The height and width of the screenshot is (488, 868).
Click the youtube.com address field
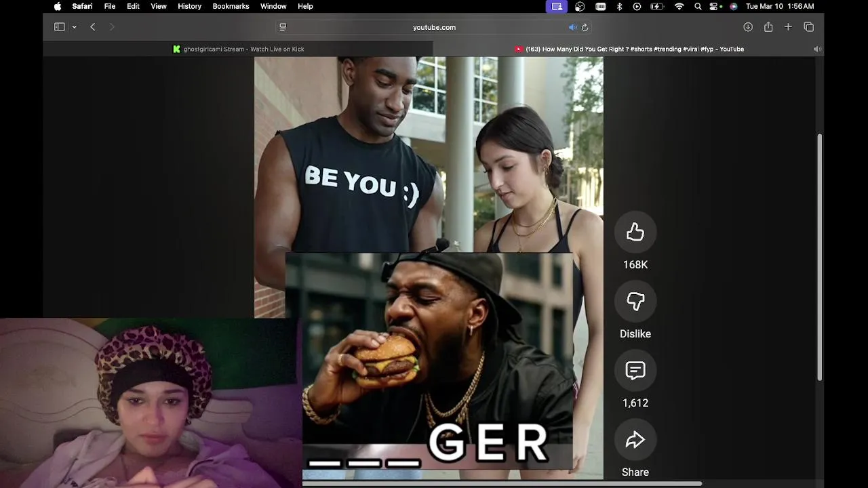pos(434,27)
